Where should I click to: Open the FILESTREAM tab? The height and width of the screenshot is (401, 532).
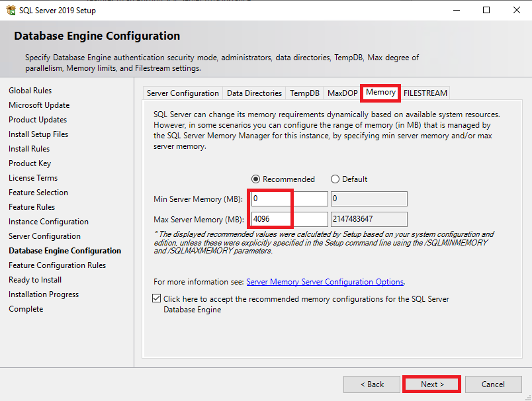(425, 93)
